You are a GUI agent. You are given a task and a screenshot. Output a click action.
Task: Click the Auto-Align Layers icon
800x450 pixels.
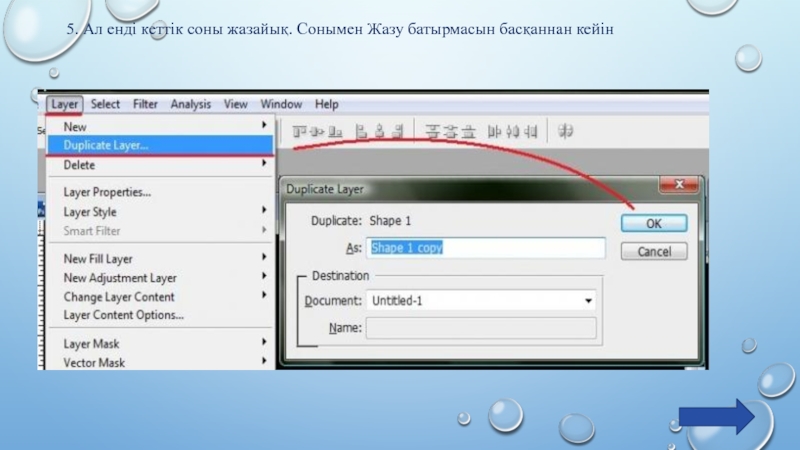point(565,130)
